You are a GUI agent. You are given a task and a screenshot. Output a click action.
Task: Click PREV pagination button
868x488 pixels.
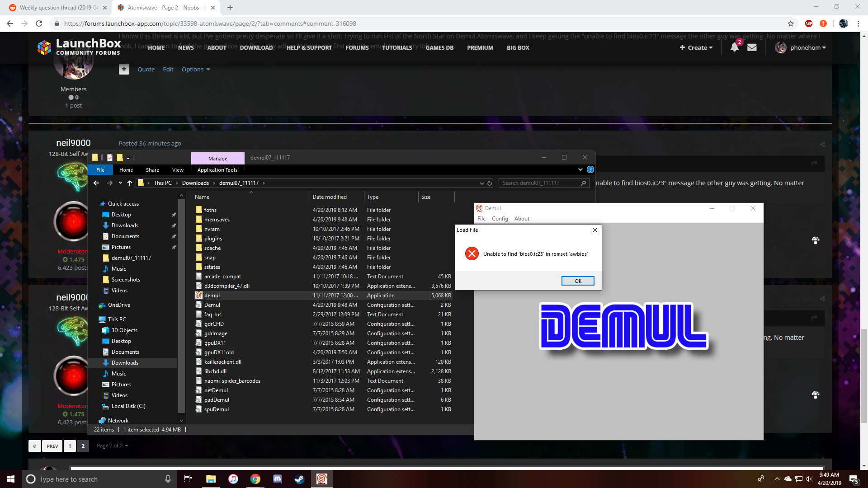52,446
